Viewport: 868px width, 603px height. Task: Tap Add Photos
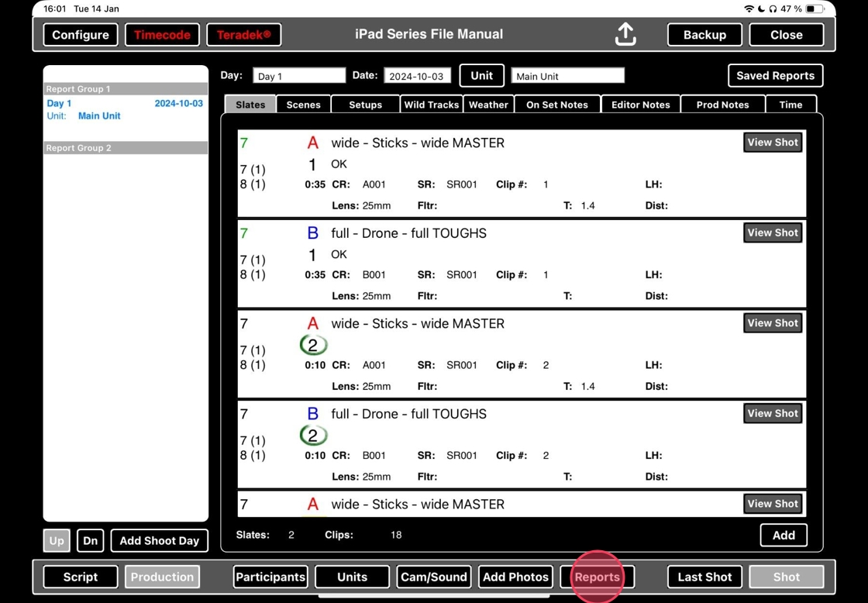[515, 577]
